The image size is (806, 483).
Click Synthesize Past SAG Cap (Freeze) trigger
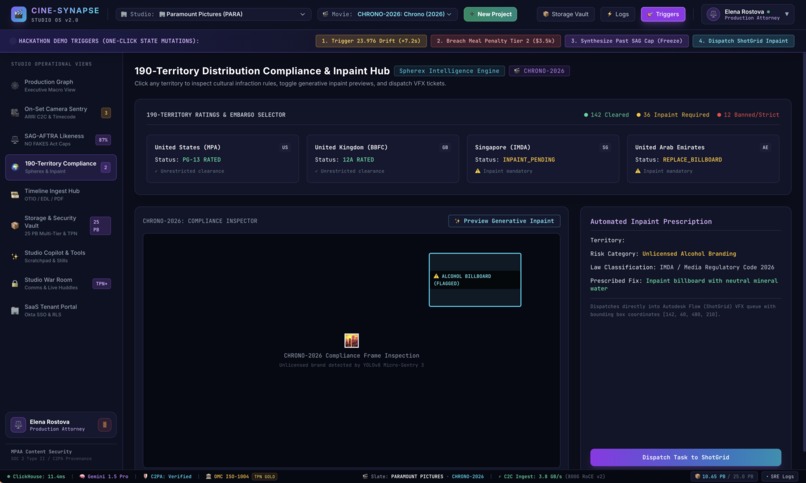[x=626, y=41]
